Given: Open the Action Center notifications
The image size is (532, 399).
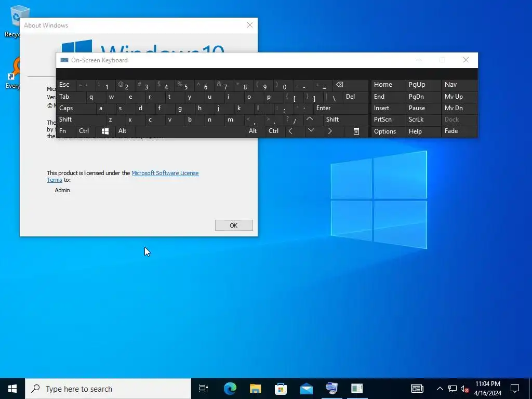Looking at the screenshot, I should pos(515,389).
